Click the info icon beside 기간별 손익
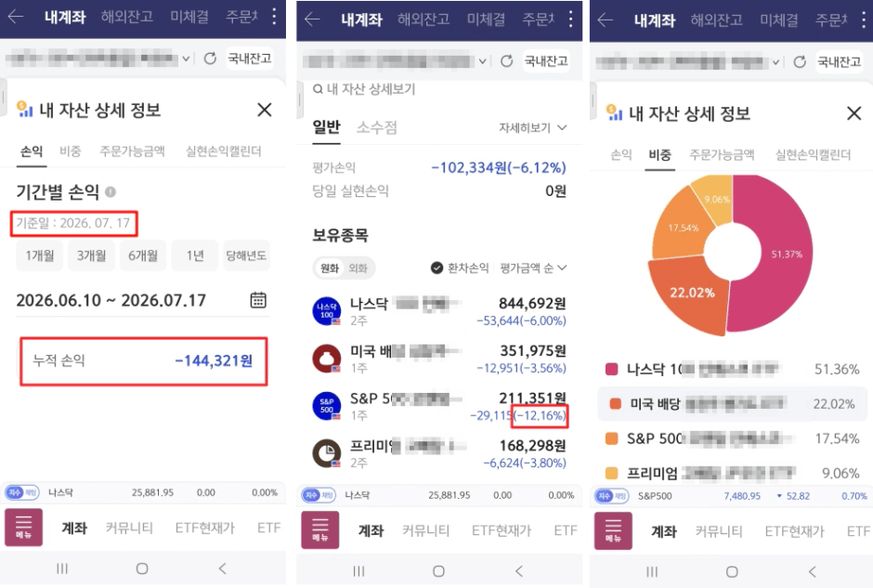This screenshot has width=873, height=588. coord(111,192)
